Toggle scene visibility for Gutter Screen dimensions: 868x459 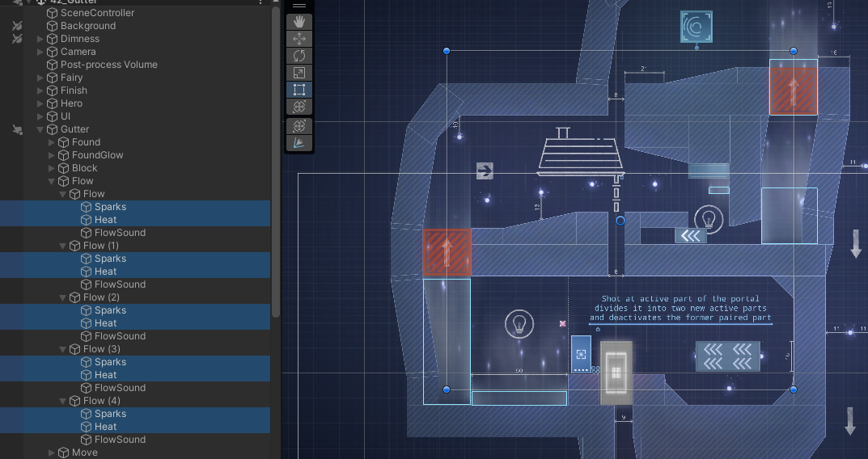17,129
